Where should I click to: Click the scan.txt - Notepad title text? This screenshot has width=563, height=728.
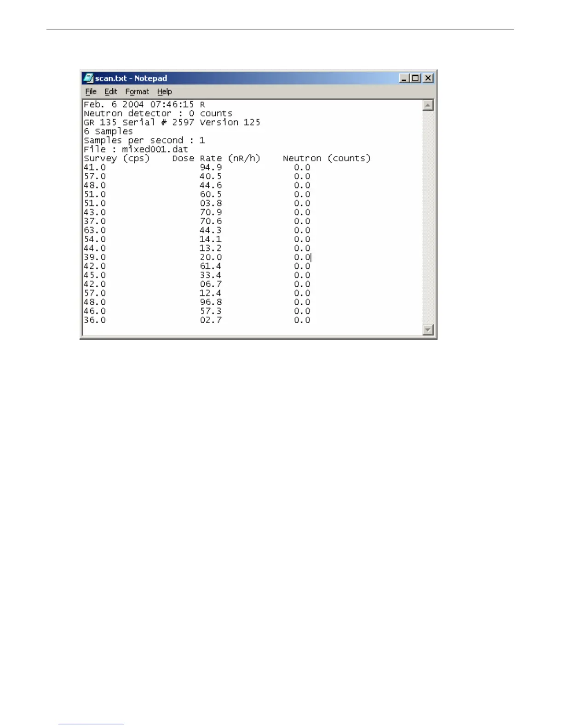coord(131,78)
